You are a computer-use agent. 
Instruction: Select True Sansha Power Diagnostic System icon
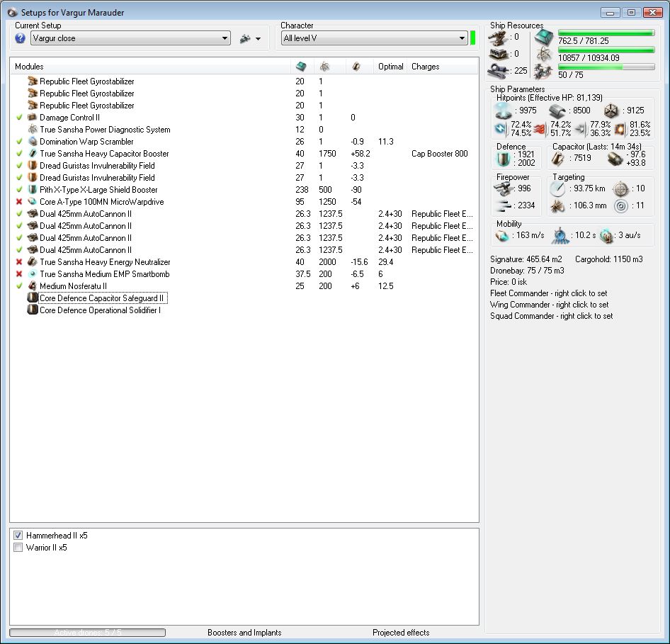33,129
